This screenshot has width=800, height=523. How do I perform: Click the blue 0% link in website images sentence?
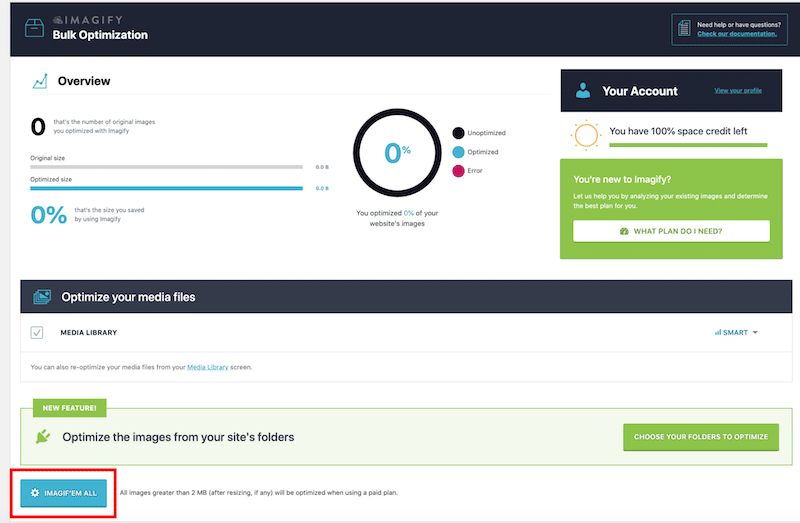click(409, 213)
